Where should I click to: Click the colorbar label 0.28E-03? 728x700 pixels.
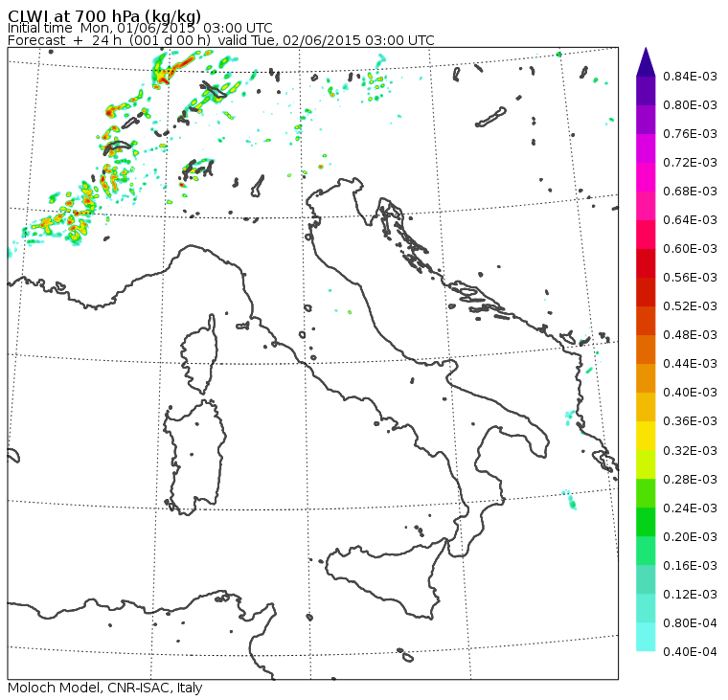click(x=690, y=479)
